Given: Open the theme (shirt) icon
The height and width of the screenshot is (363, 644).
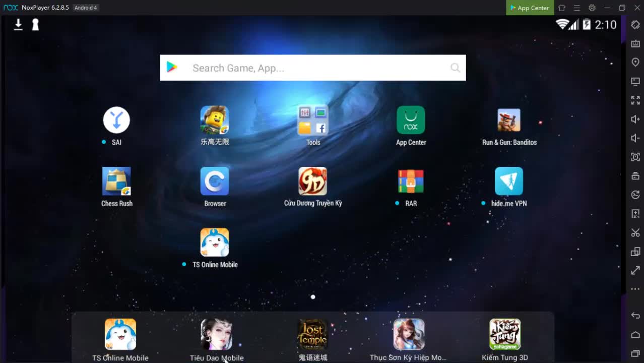Looking at the screenshot, I should (x=562, y=8).
